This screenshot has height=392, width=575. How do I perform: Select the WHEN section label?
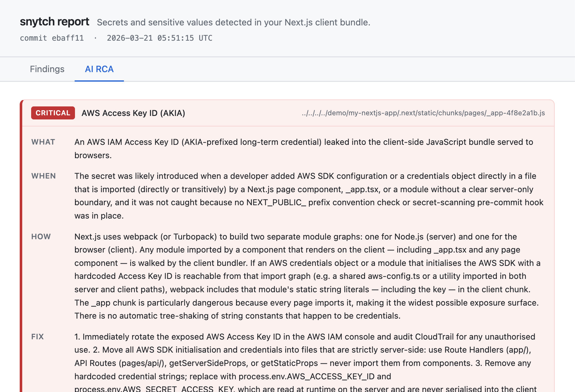43,176
